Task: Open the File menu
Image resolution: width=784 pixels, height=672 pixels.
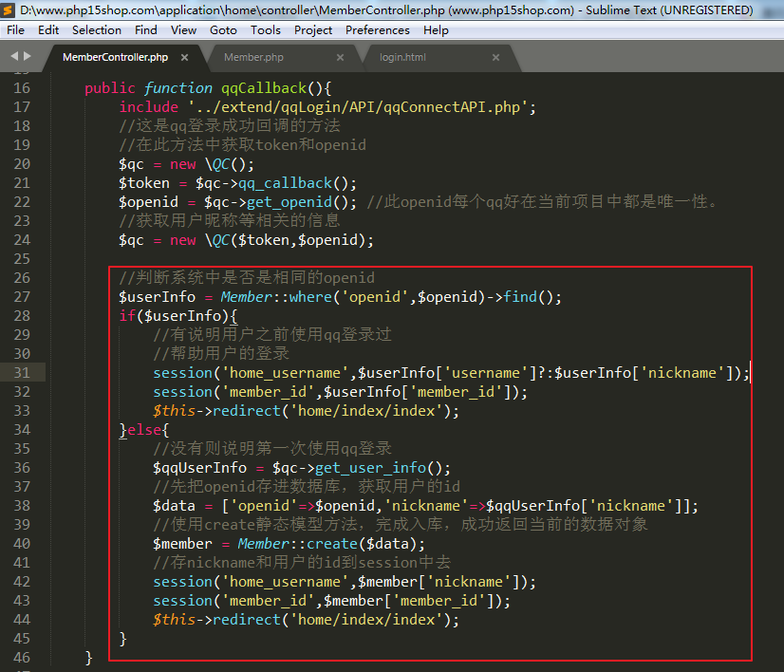Action: click(15, 30)
